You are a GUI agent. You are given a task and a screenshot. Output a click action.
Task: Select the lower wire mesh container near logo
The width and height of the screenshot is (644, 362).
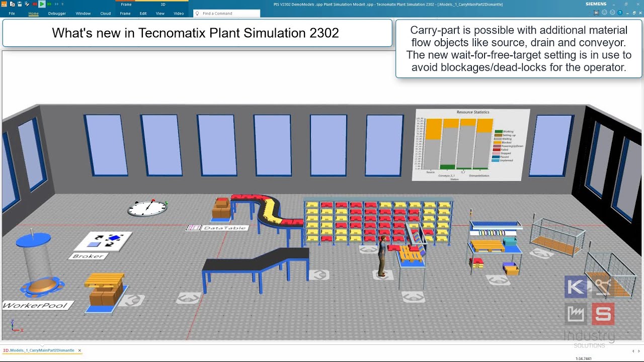pos(610,276)
